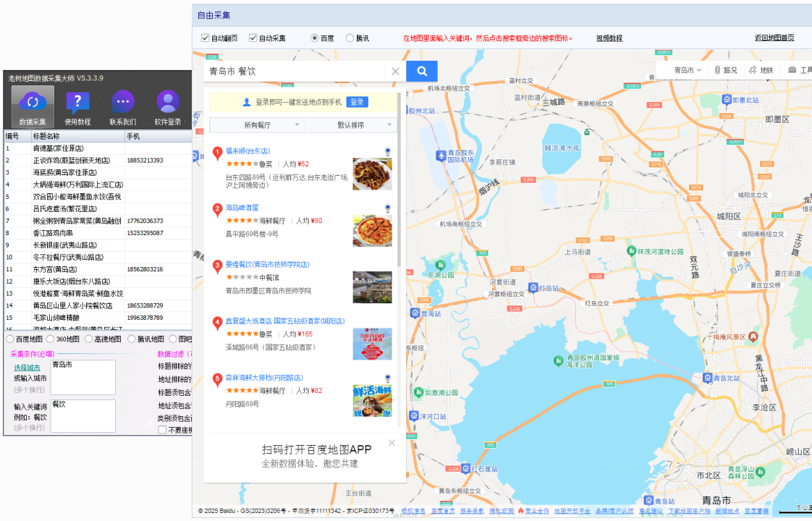
Task: Click the blue map search button
Action: [x=421, y=71]
